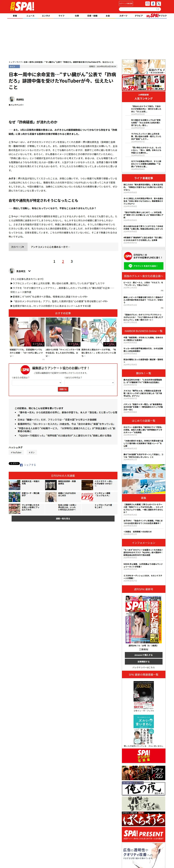Go to page 1 of the article
Image resolution: width=174 pixels, height=868 pixels.
pos(54,261)
